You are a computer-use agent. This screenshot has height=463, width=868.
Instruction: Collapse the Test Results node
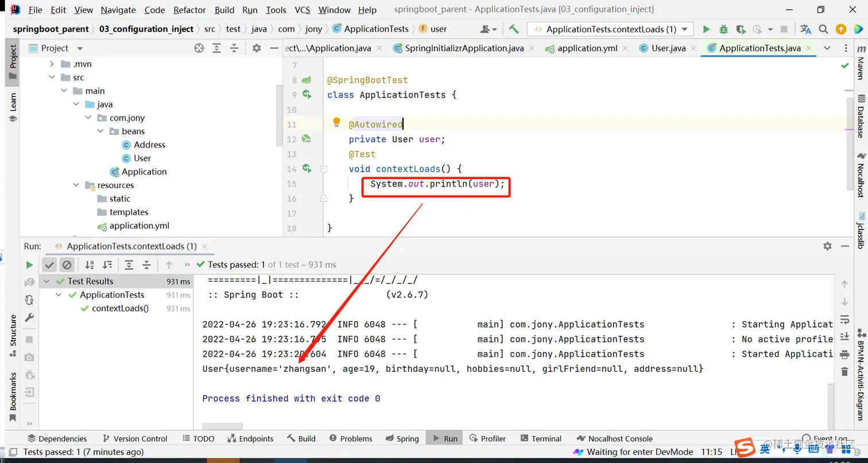(46, 281)
